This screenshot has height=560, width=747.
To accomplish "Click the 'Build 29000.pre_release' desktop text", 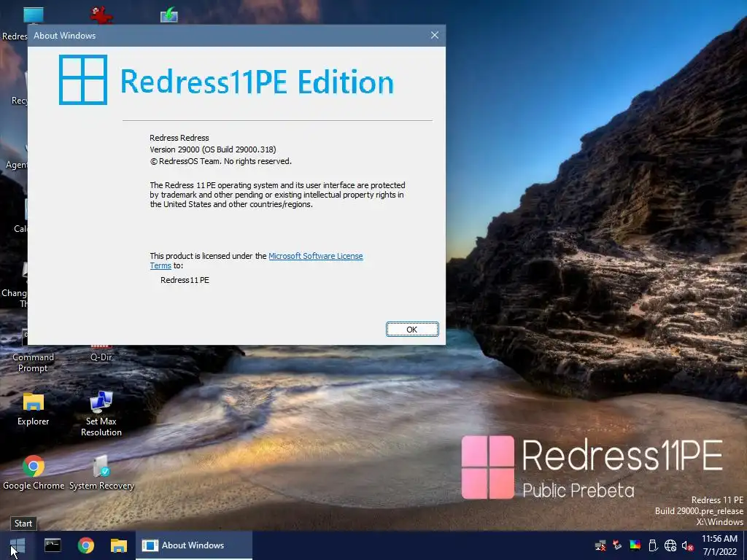I will coord(699,511).
